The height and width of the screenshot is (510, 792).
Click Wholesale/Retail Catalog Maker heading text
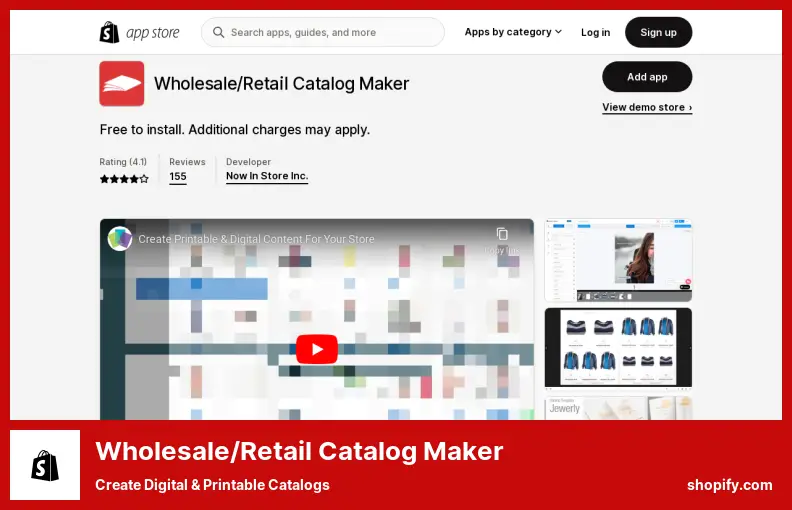click(x=281, y=83)
